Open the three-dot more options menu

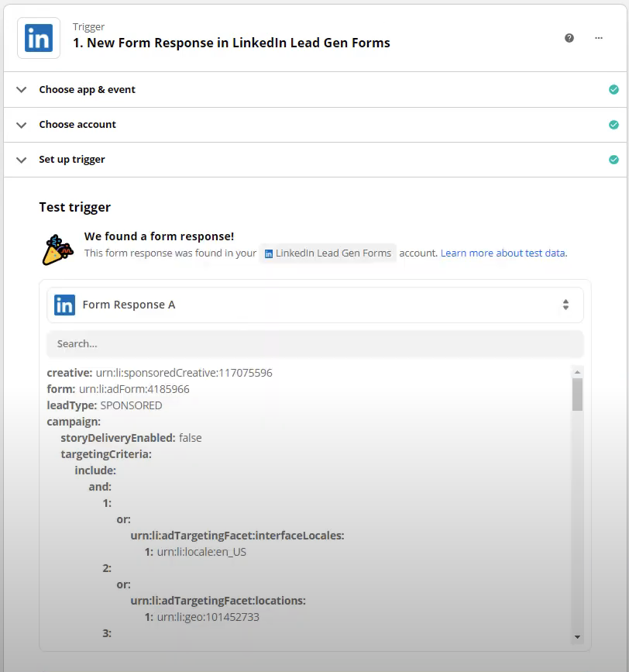599,38
